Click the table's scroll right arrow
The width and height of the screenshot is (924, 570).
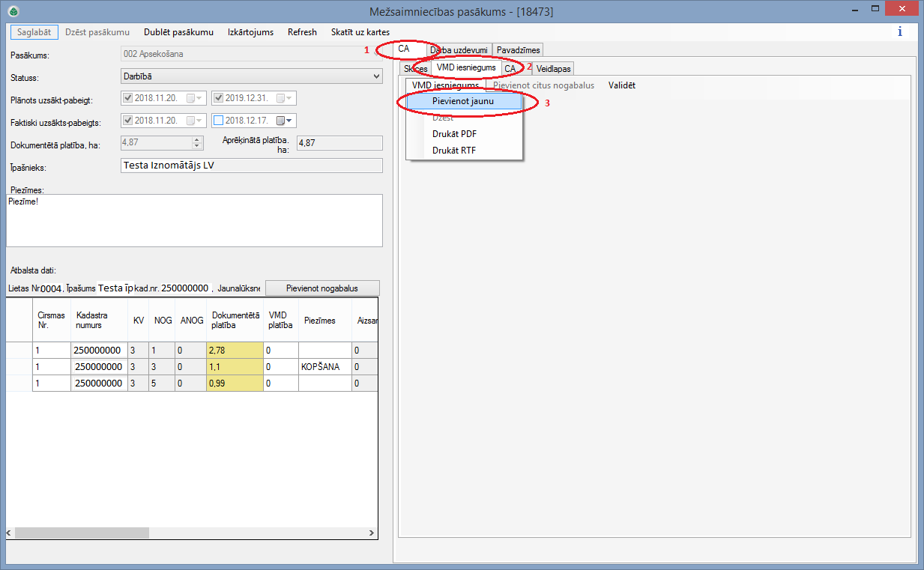click(x=372, y=533)
